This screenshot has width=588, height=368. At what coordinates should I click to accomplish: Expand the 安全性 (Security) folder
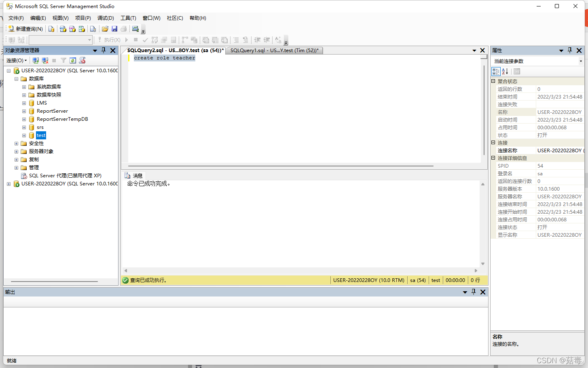click(x=16, y=143)
